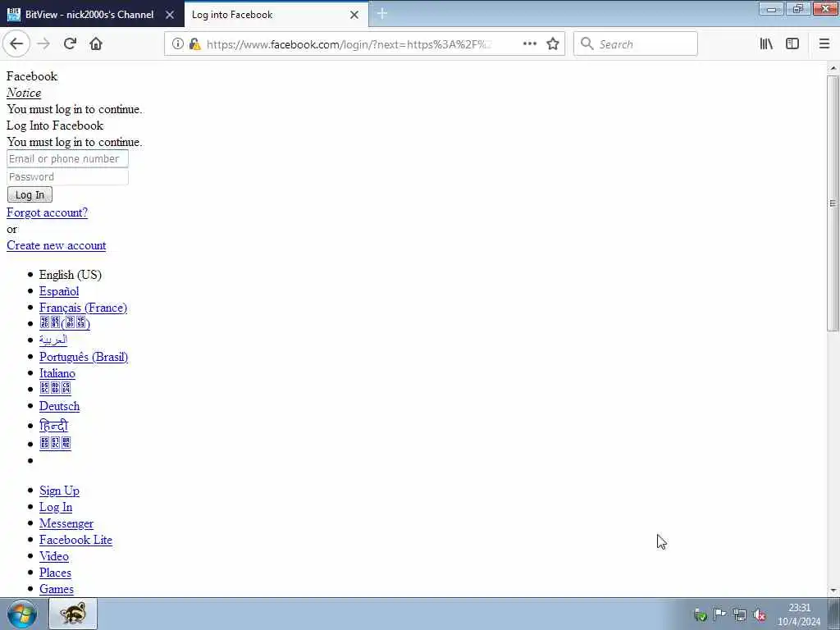Select the Log into Facebook tab
Screen dimensions: 840x630
[x=276, y=15]
